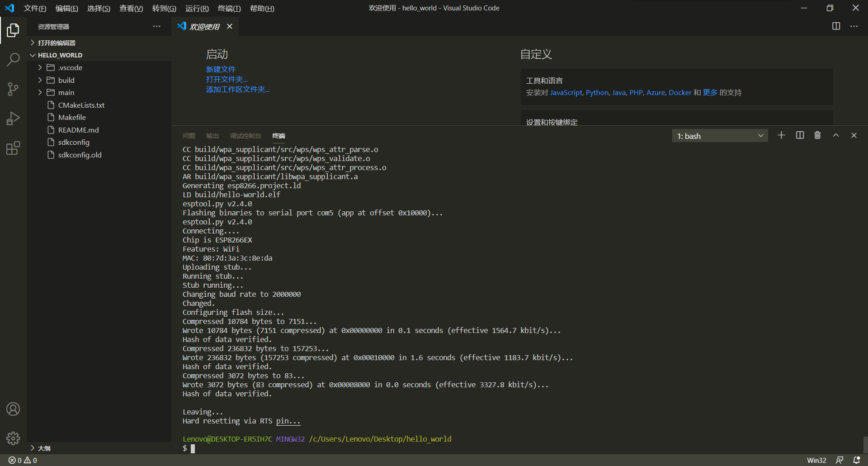Open feedback icon in status bar
Viewport: 868px width, 466px height.
click(840, 460)
